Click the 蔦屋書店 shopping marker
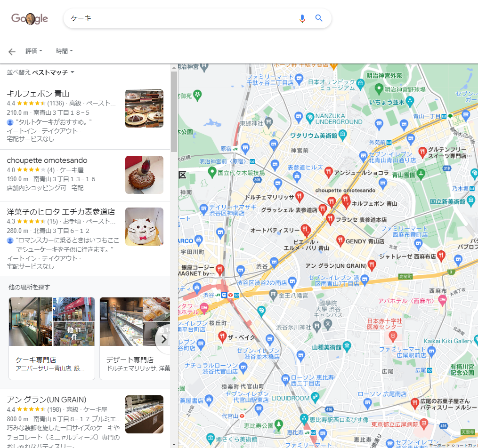This screenshot has height=448, width=478. click(x=209, y=400)
